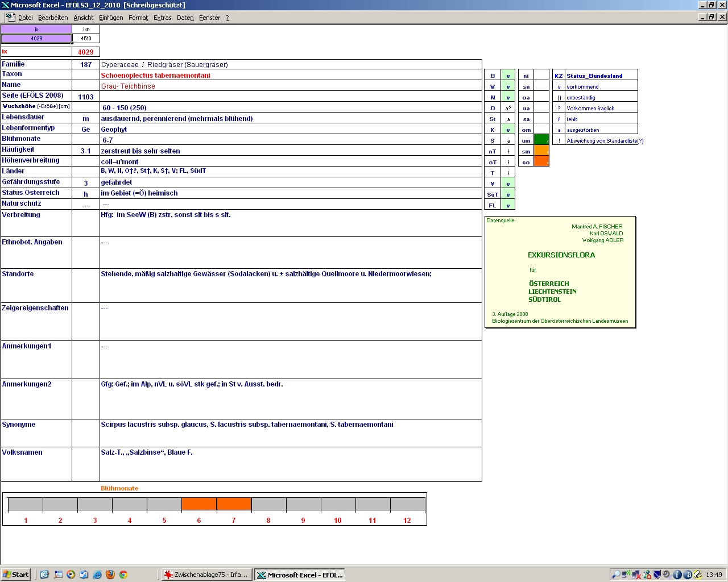This screenshot has height=582, width=728.
Task: Click the Volksnamen text 'Salz-T., Salzbinse'
Action: pos(147,452)
